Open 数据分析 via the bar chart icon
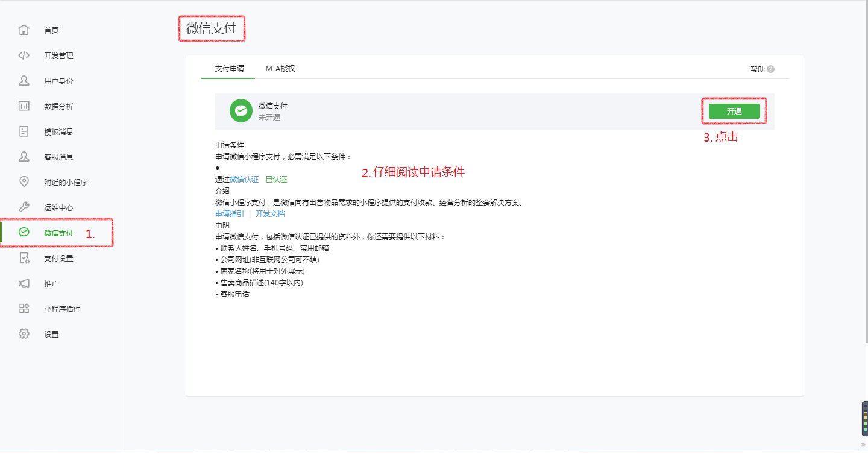This screenshot has width=868, height=460. click(x=24, y=106)
